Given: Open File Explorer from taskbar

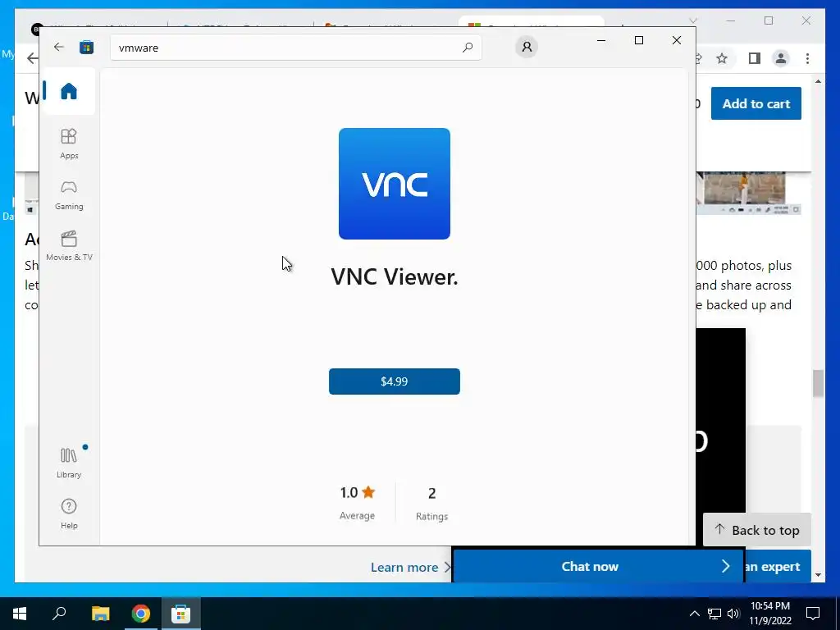Looking at the screenshot, I should pyautogui.click(x=100, y=614).
